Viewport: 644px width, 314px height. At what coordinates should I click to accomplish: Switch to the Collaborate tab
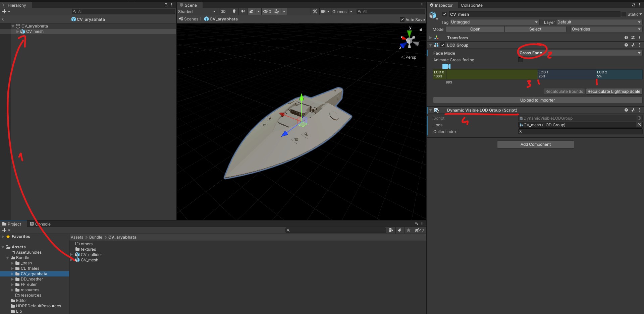point(472,5)
